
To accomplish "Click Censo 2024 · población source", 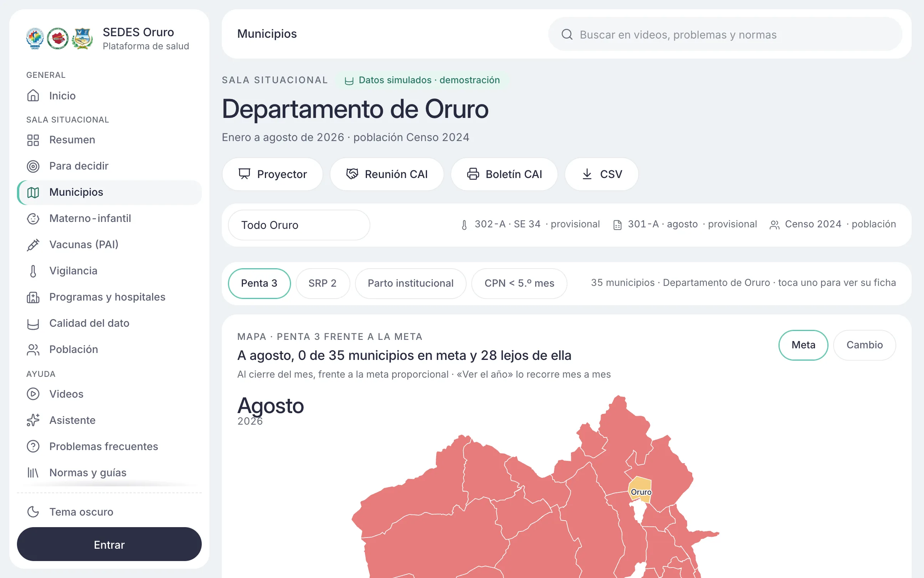I will pos(833,224).
